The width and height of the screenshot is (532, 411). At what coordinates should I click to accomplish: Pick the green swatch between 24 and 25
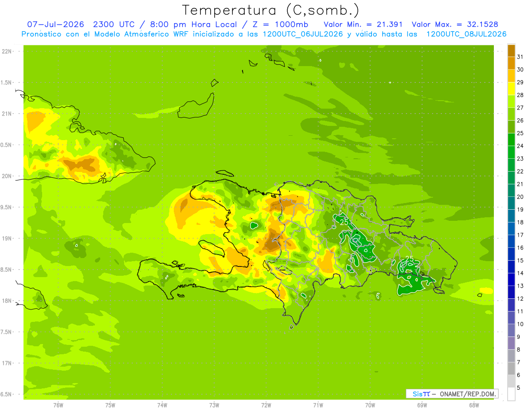pos(511,140)
